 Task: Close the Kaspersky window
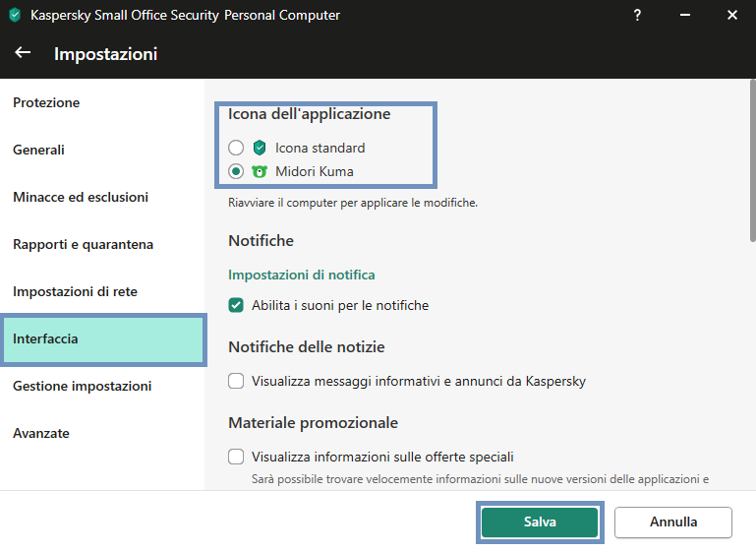tap(731, 16)
